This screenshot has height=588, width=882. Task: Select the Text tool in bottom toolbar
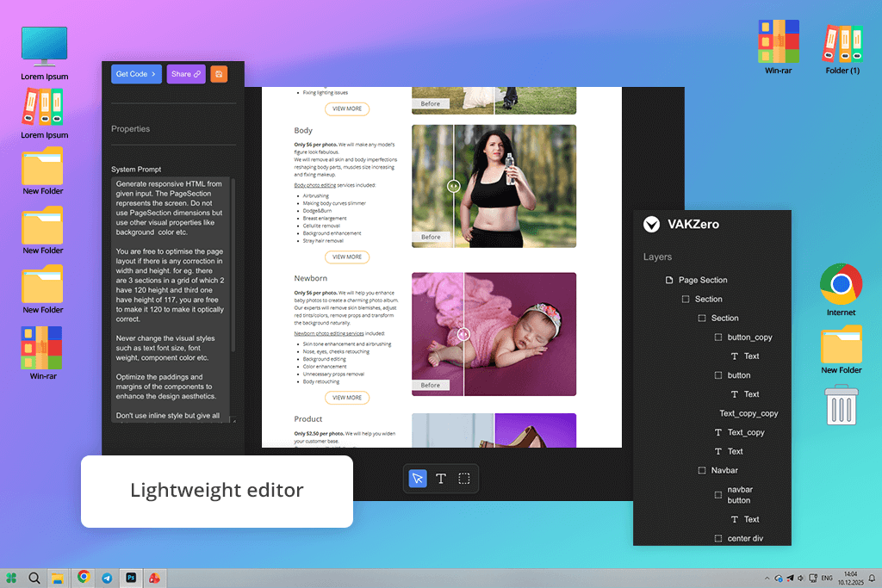pyautogui.click(x=441, y=479)
